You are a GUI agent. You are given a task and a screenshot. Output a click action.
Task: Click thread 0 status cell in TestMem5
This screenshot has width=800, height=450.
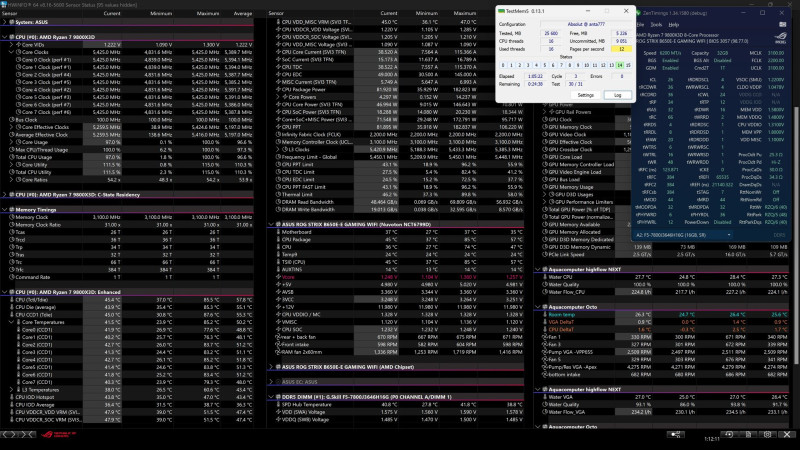(x=503, y=65)
